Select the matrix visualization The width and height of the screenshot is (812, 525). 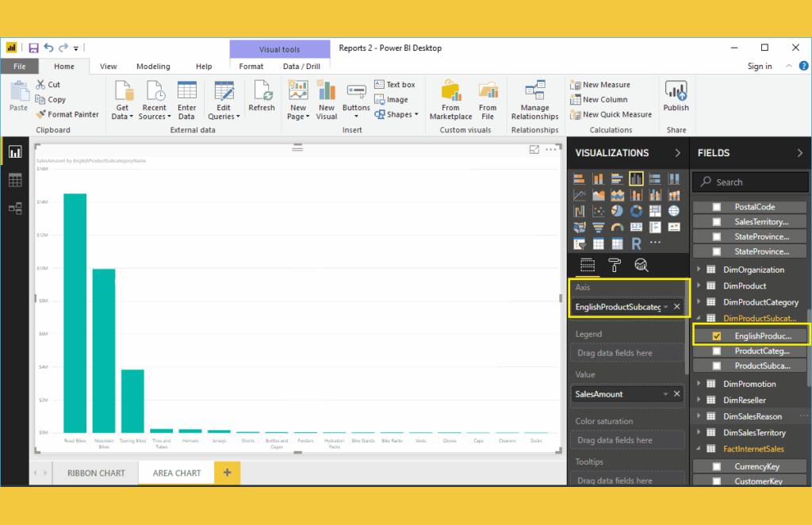point(617,243)
